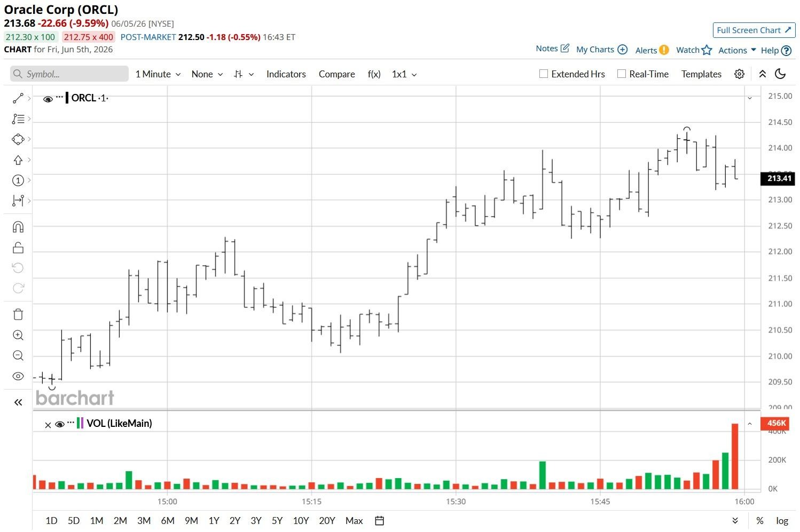
Task: Open the f(x) expressions menu
Action: (374, 74)
